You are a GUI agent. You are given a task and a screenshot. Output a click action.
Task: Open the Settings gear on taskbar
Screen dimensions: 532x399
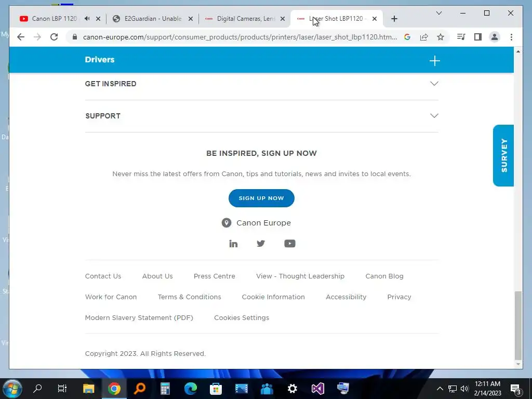(x=292, y=389)
